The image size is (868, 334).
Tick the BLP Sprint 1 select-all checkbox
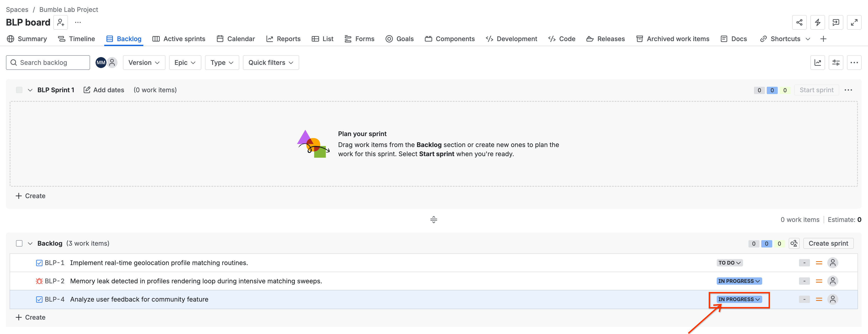19,90
